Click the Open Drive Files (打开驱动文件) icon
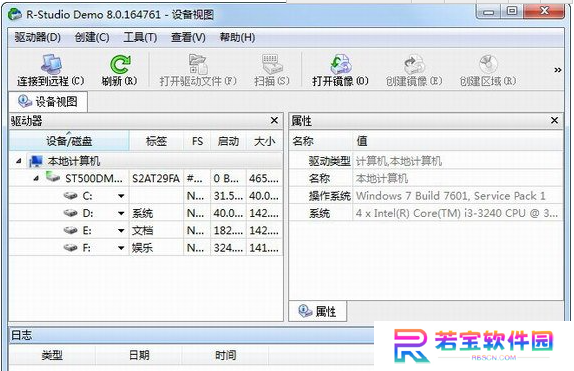The width and height of the screenshot is (574, 371). click(x=198, y=64)
